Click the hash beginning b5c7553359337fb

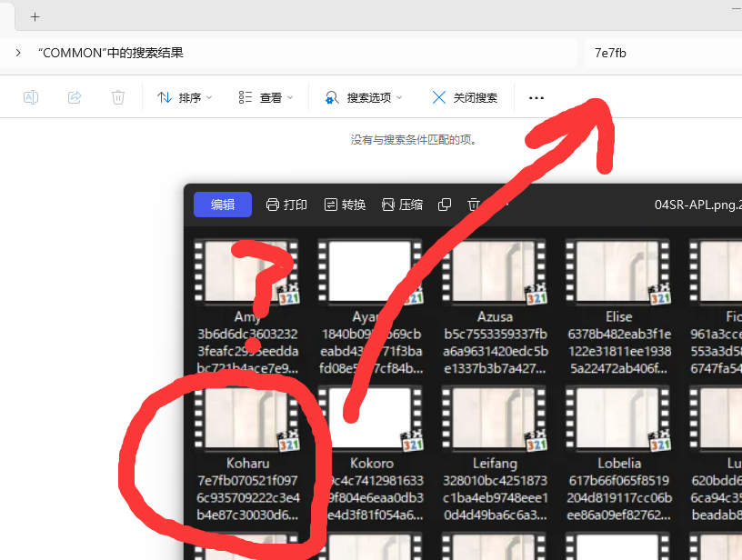496,351
